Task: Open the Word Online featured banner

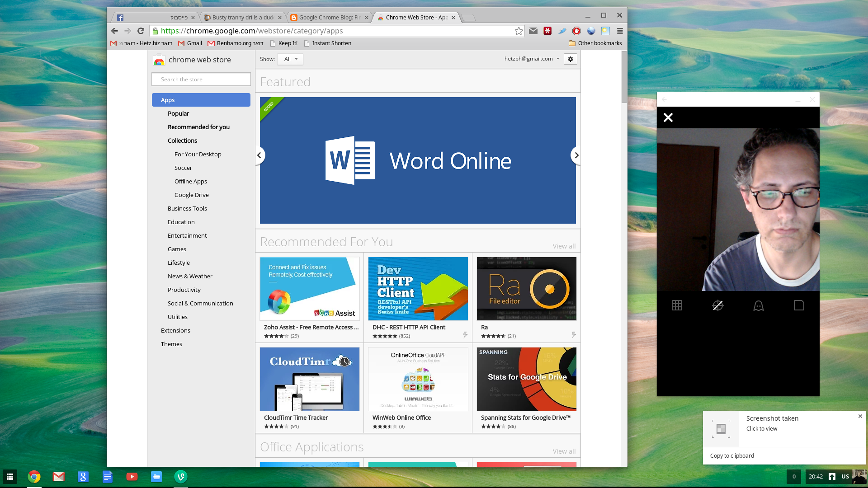Action: (x=418, y=160)
